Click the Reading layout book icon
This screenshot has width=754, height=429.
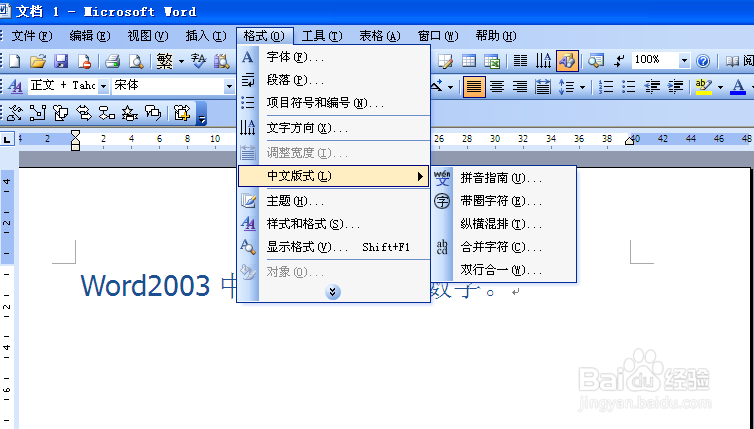(x=732, y=61)
